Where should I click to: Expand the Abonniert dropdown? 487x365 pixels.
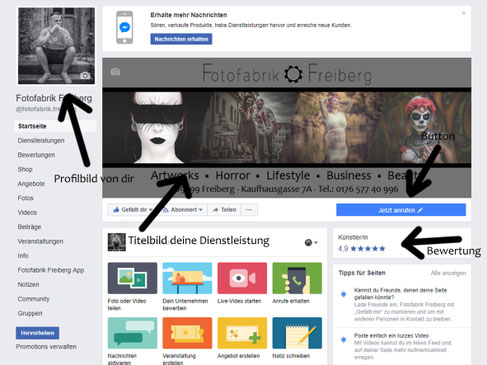coord(183,210)
